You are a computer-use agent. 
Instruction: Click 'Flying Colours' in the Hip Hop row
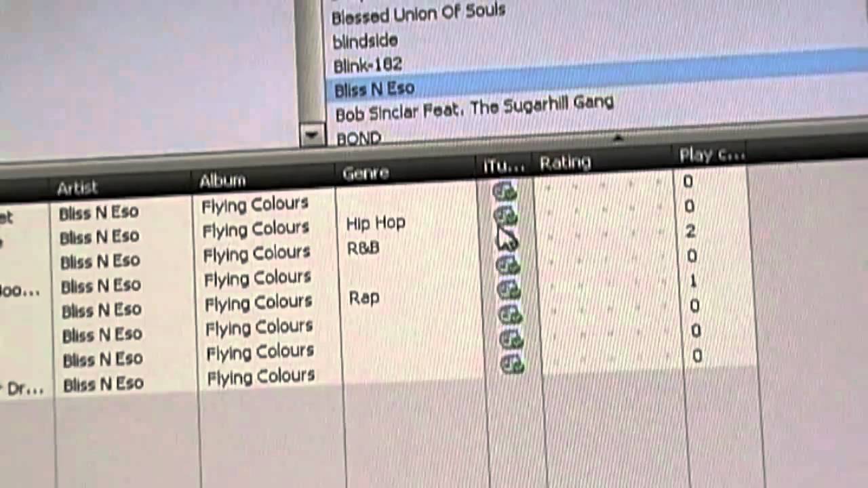[x=256, y=228]
